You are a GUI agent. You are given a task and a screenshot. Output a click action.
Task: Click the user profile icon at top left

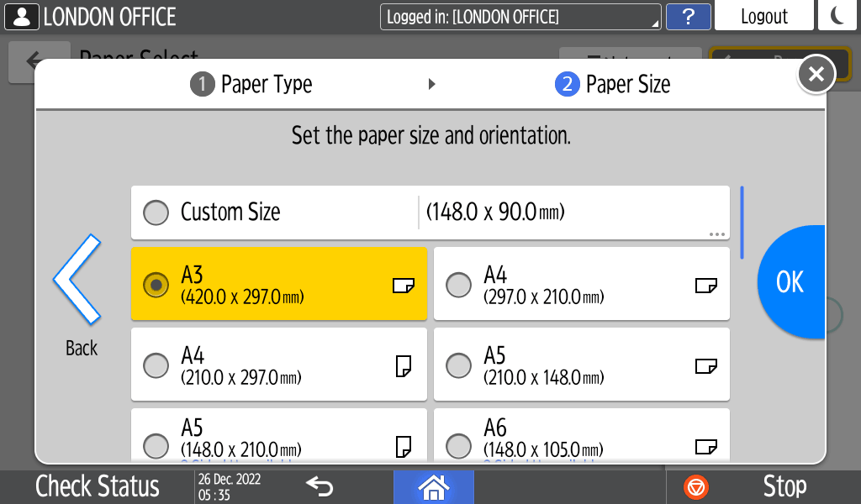(x=22, y=16)
